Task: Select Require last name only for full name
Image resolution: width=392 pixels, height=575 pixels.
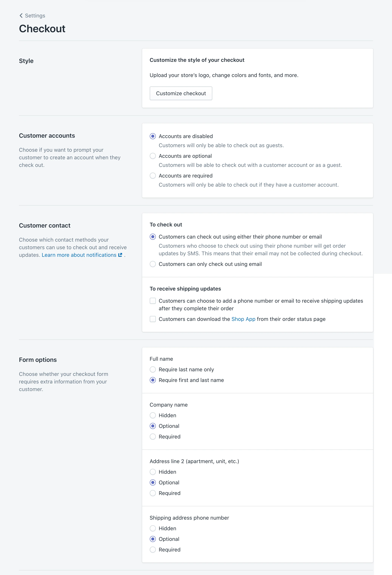Action: tap(153, 369)
